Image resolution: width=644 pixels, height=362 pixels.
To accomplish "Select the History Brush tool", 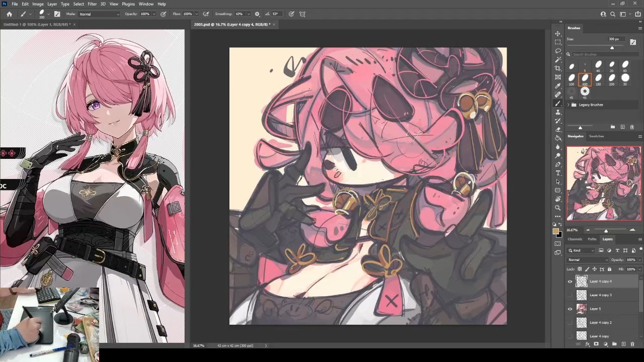I will point(558,121).
